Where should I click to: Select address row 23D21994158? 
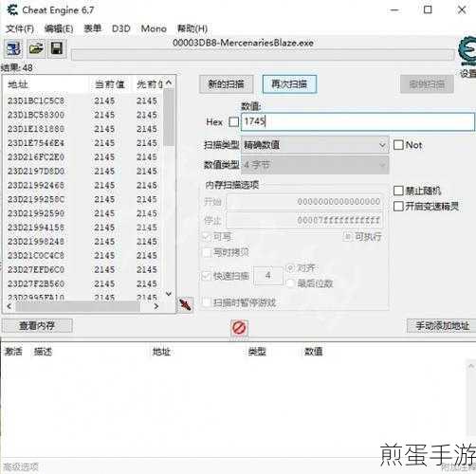pos(83,228)
